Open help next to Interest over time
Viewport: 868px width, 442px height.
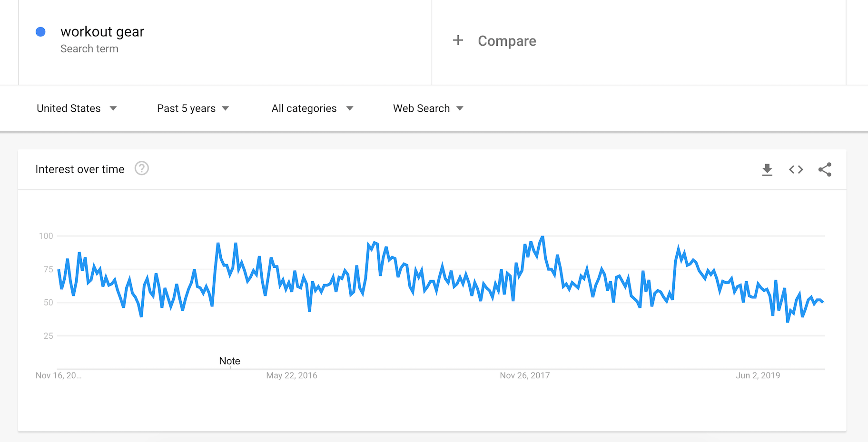coord(141,168)
